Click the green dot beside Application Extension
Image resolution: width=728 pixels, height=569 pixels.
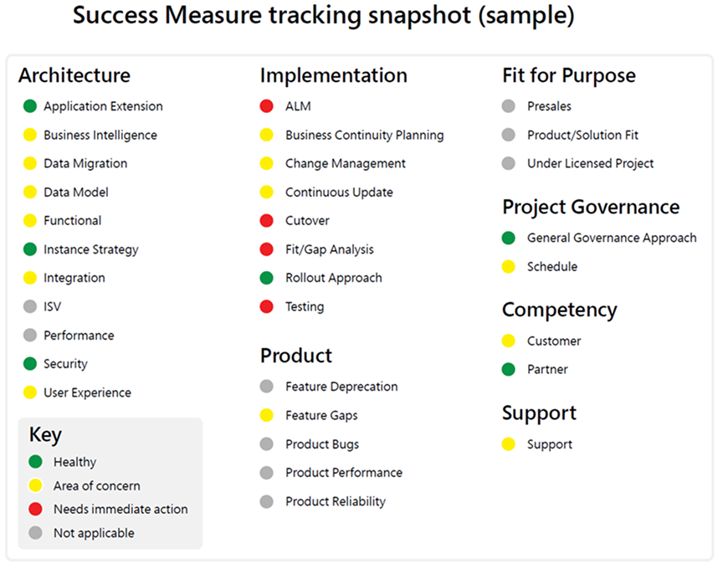(30, 106)
